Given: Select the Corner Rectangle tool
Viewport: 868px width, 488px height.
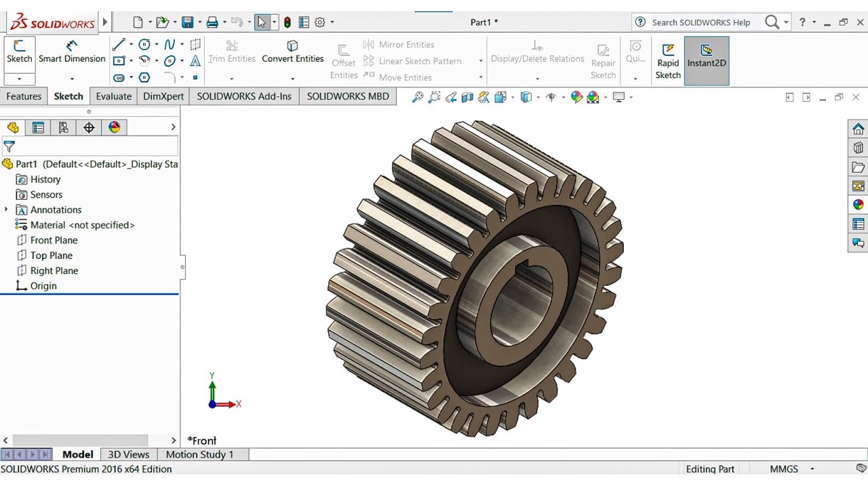Looking at the screenshot, I should click(119, 61).
